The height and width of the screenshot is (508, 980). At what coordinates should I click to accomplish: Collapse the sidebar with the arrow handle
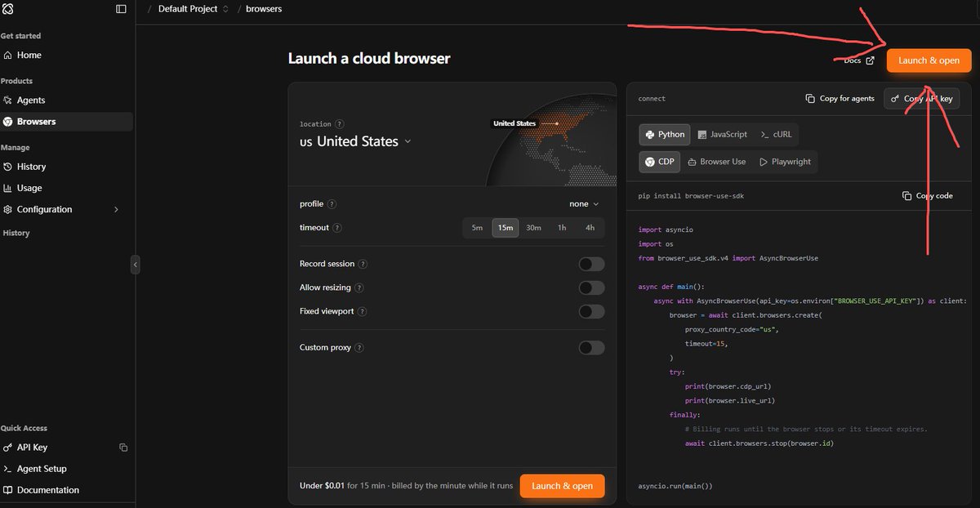click(x=135, y=265)
